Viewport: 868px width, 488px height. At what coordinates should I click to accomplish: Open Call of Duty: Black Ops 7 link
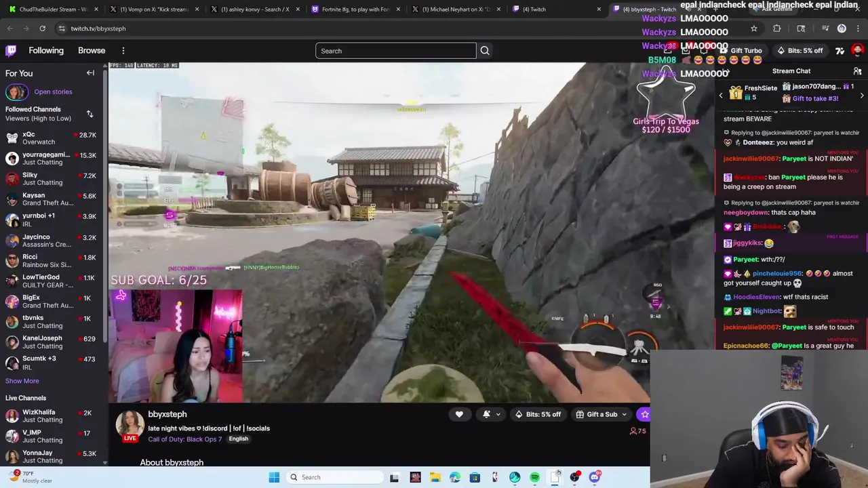pyautogui.click(x=185, y=439)
